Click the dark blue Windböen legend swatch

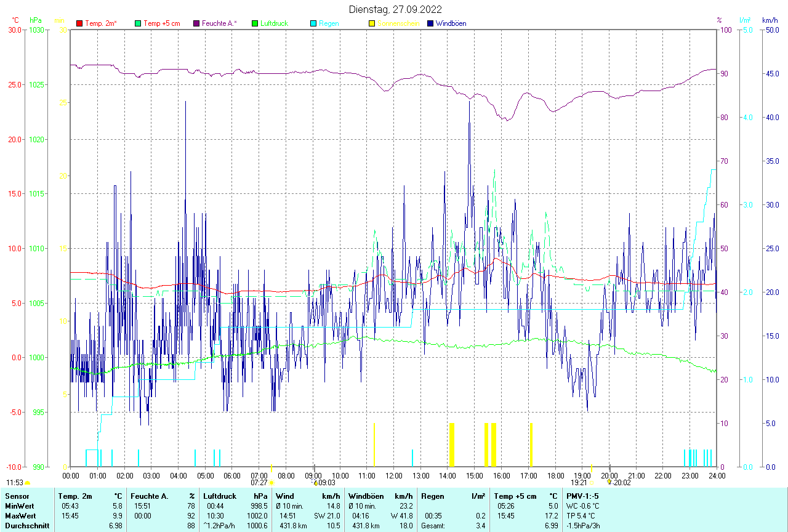point(430,23)
